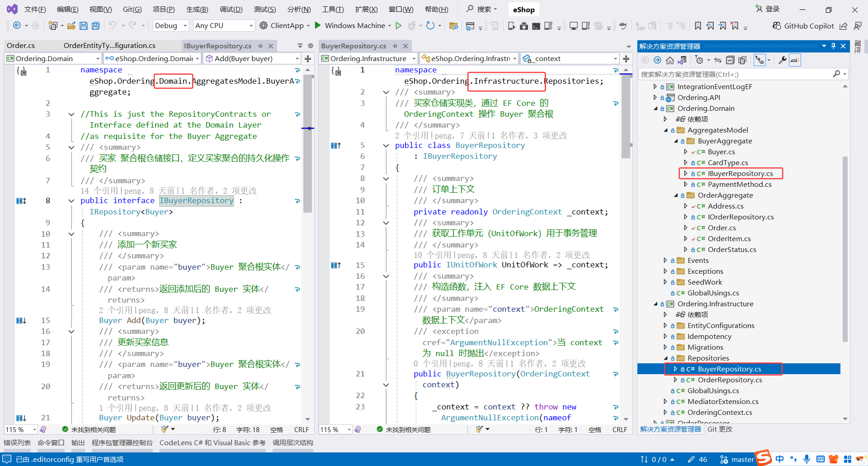Click the Save All icon
The height and width of the screenshot is (466, 868).
click(x=95, y=26)
